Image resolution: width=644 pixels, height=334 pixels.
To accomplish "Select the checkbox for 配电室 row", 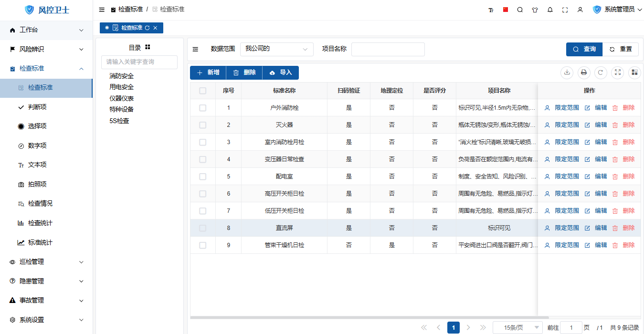I will pos(202,177).
